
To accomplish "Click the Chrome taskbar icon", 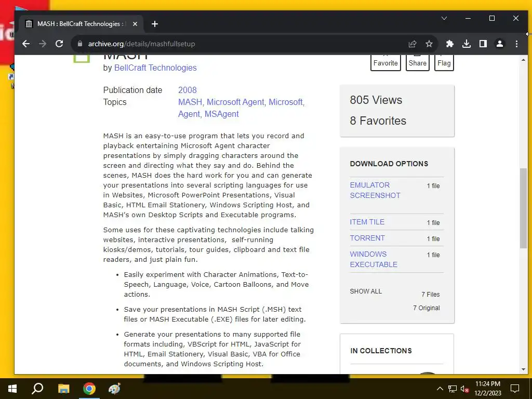I will pos(89,389).
